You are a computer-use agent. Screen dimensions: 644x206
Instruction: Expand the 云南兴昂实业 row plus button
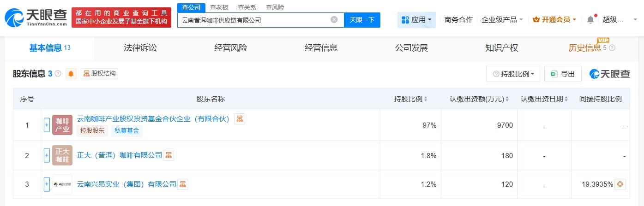coord(47,184)
